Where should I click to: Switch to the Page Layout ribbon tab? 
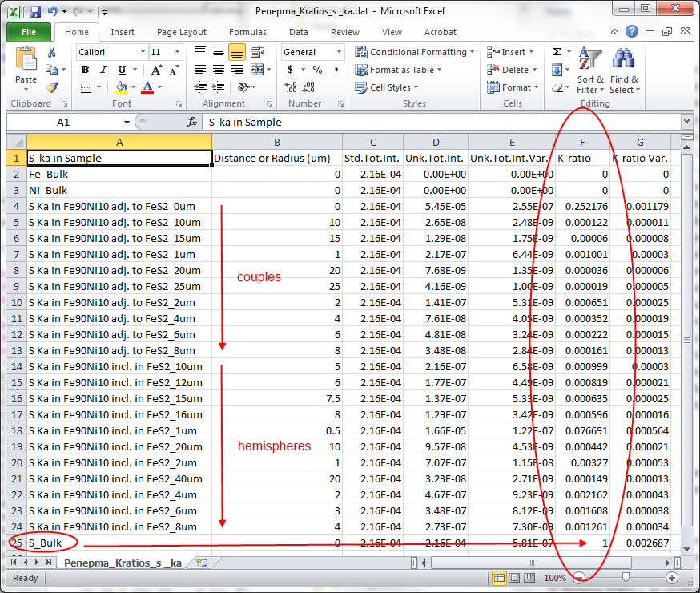pos(182,32)
